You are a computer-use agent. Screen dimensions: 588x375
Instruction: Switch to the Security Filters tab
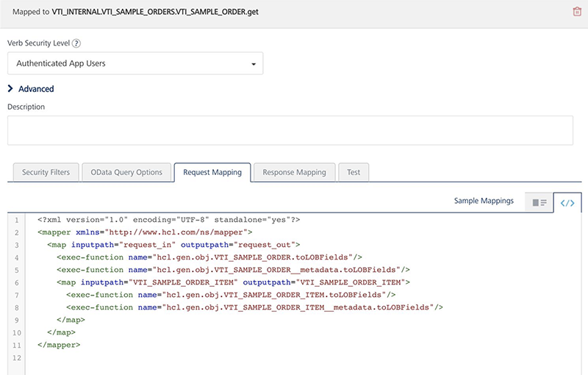[46, 172]
